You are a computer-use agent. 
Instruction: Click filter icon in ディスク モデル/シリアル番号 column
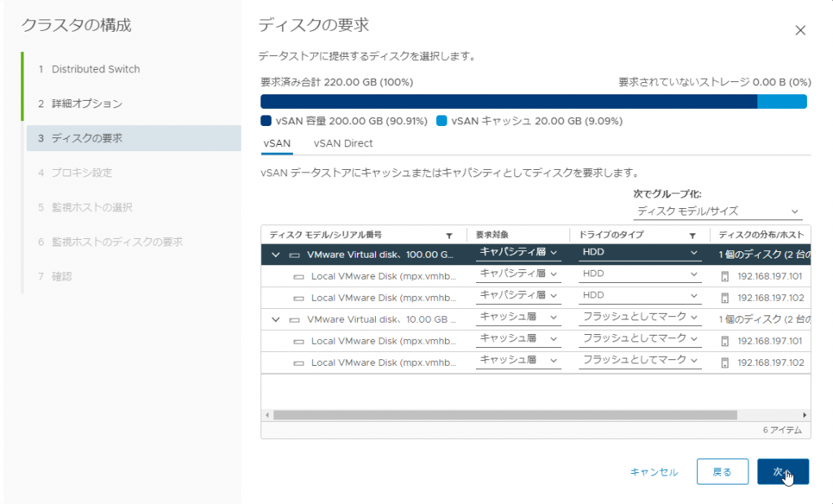[x=449, y=235]
